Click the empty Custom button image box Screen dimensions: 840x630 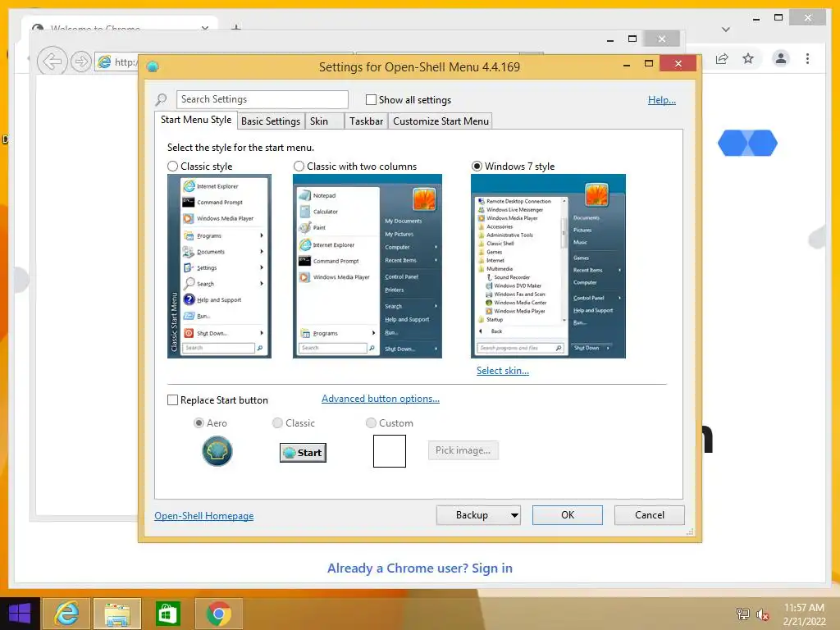pyautogui.click(x=390, y=451)
